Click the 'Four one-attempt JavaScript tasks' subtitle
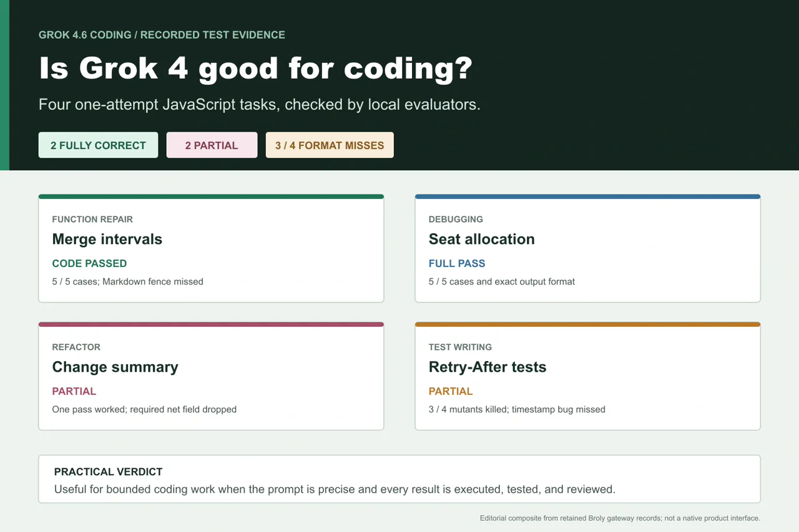 click(260, 105)
